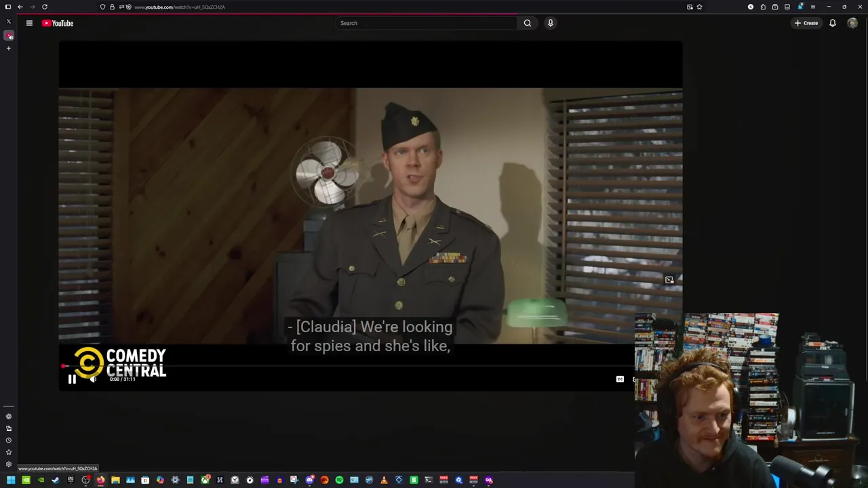The image size is (868, 488).
Task: Open YouTube notifications bell
Action: pyautogui.click(x=833, y=23)
